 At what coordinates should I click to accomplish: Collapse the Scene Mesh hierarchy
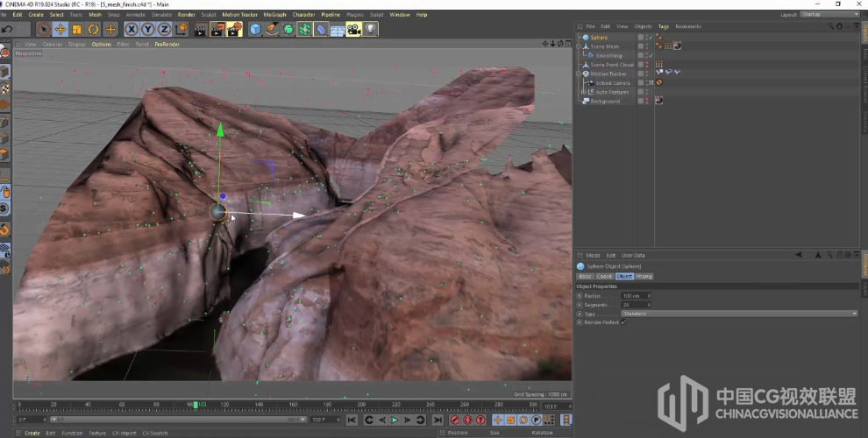579,46
